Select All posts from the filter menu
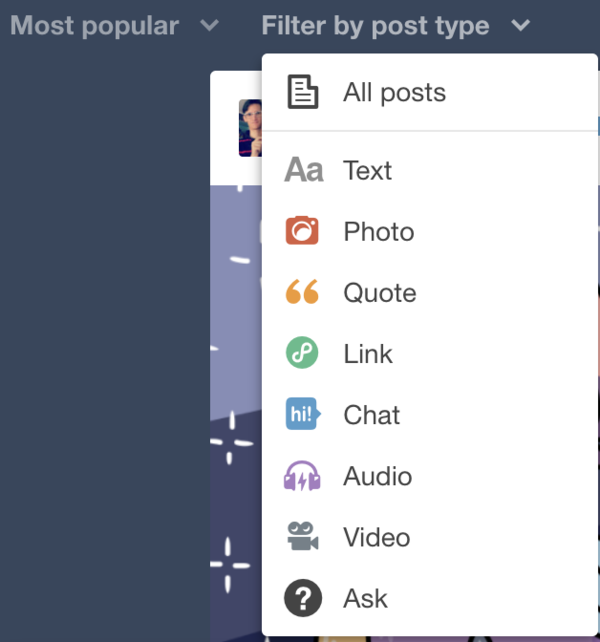The width and height of the screenshot is (600, 642). tap(430, 92)
